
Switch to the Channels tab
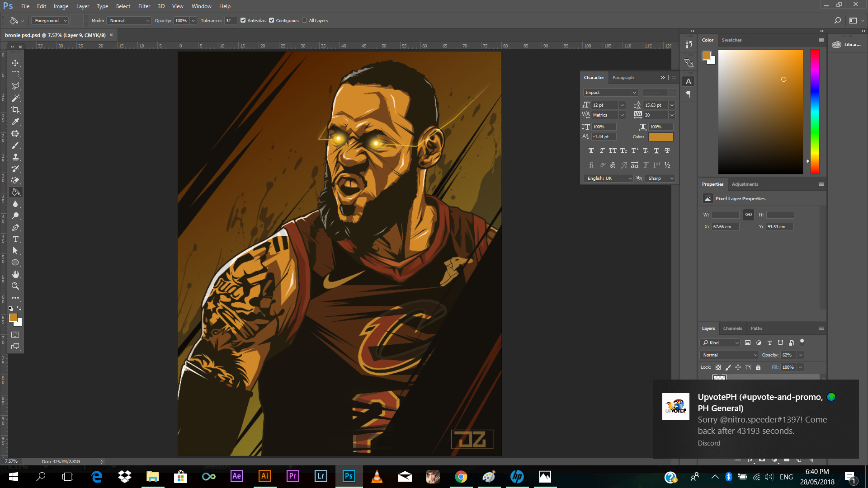click(732, 328)
